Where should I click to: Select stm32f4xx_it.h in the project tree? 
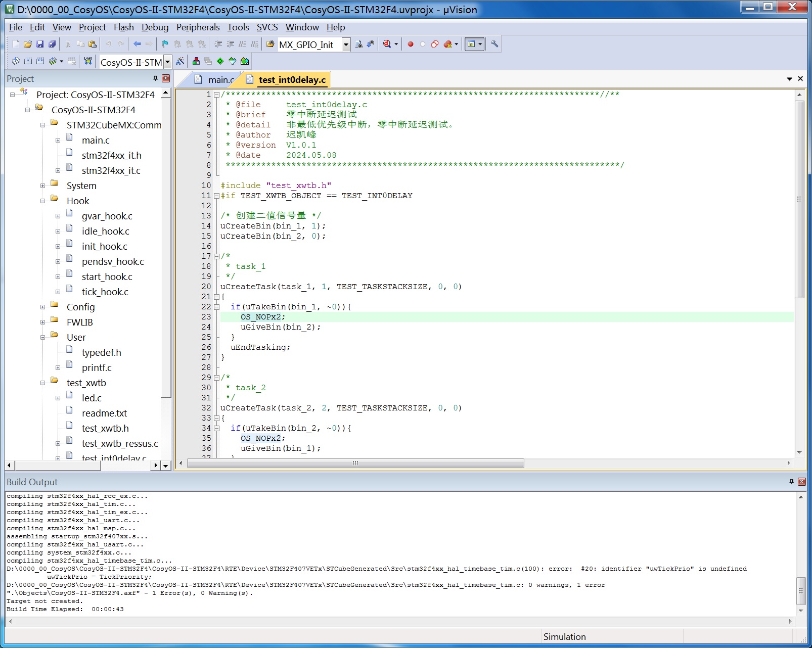point(111,156)
